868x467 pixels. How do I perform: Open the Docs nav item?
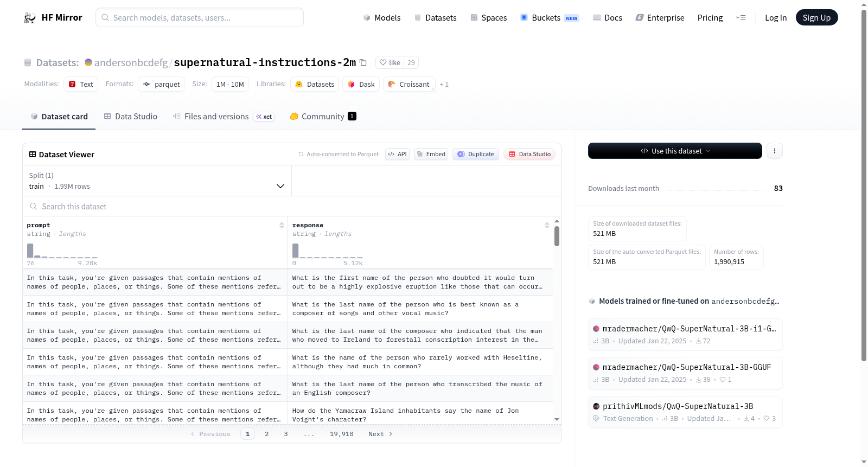tap(608, 17)
